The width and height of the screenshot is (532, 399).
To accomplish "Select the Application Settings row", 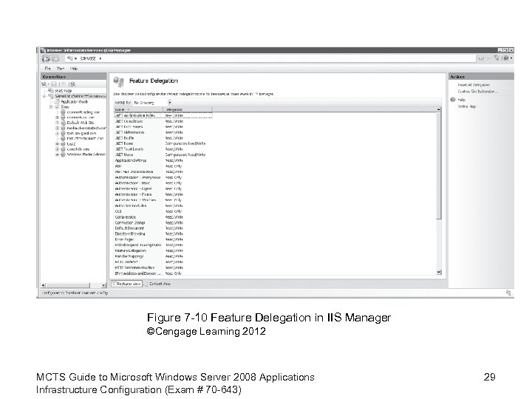I will [x=163, y=160].
